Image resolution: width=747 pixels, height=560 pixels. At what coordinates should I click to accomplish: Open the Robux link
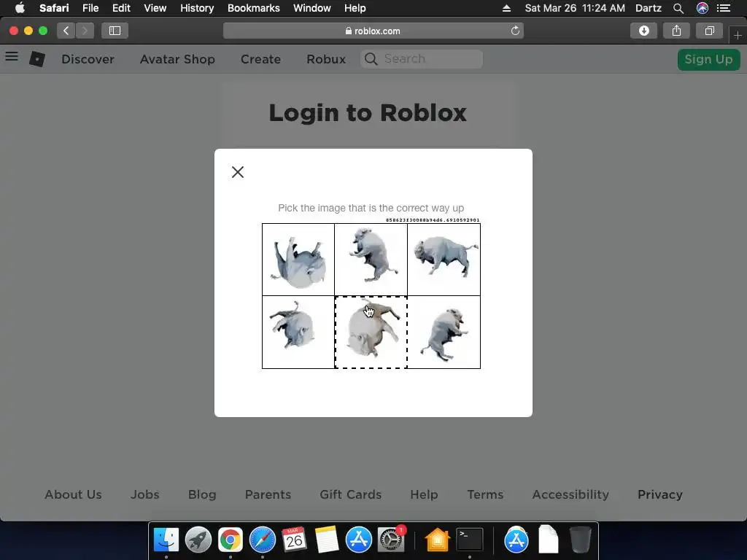[326, 59]
